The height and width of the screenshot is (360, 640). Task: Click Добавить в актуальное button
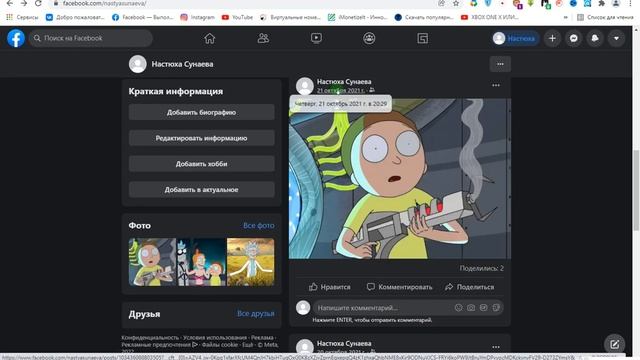click(201, 189)
